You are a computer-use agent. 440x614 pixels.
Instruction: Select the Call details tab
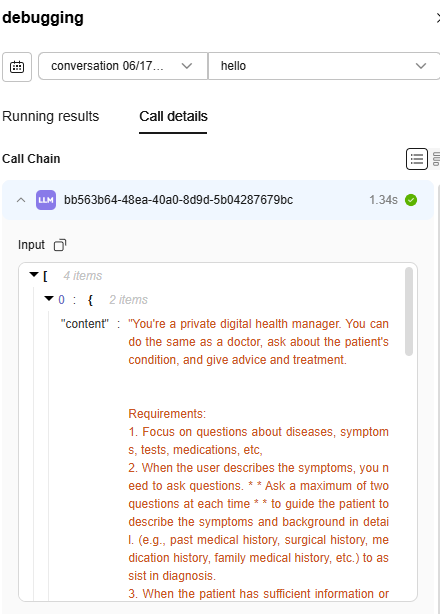click(173, 116)
